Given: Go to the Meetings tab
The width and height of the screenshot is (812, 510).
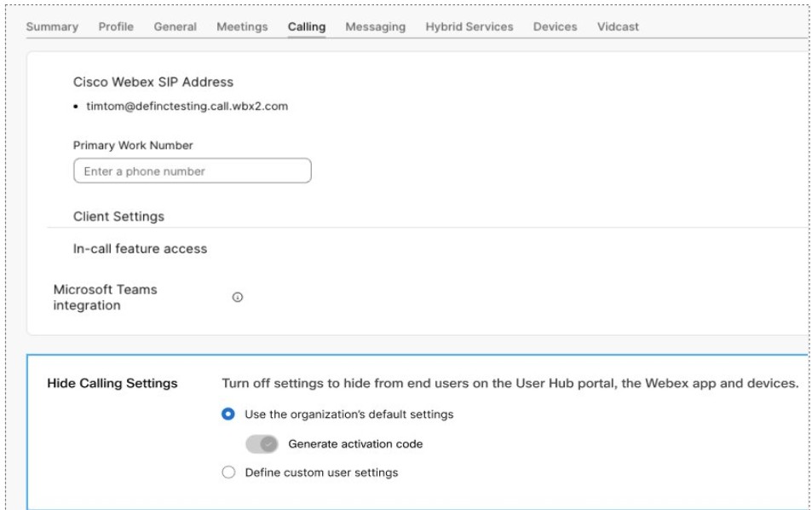Looking at the screenshot, I should point(242,26).
